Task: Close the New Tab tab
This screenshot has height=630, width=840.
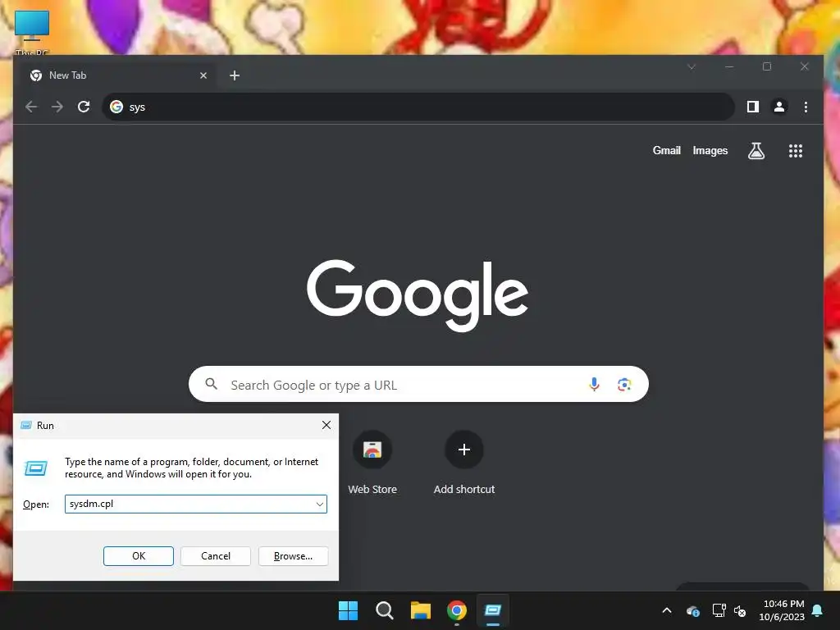Action: click(203, 75)
